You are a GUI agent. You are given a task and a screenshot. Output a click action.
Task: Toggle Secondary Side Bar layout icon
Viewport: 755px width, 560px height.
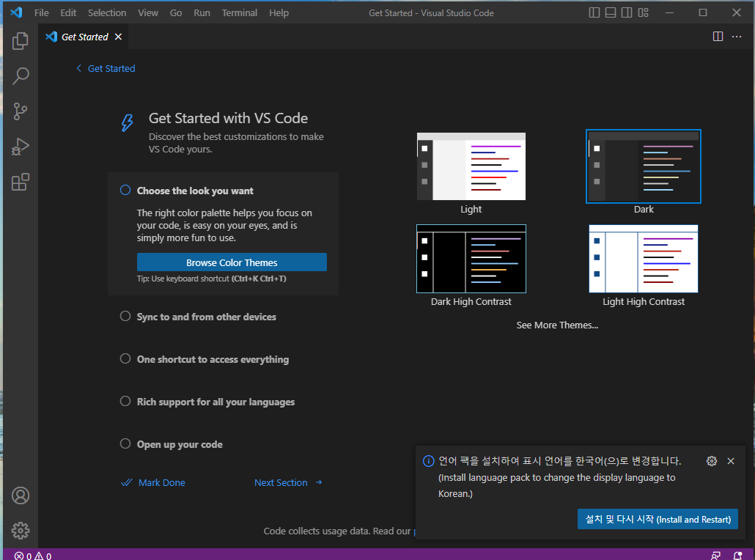click(627, 13)
